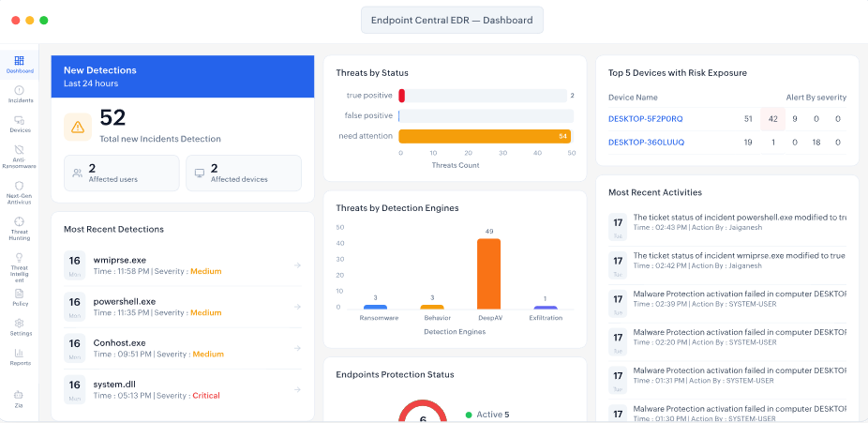Select the wmiprse.exe detection entry
Screen dimensions: 868x423
click(x=183, y=265)
